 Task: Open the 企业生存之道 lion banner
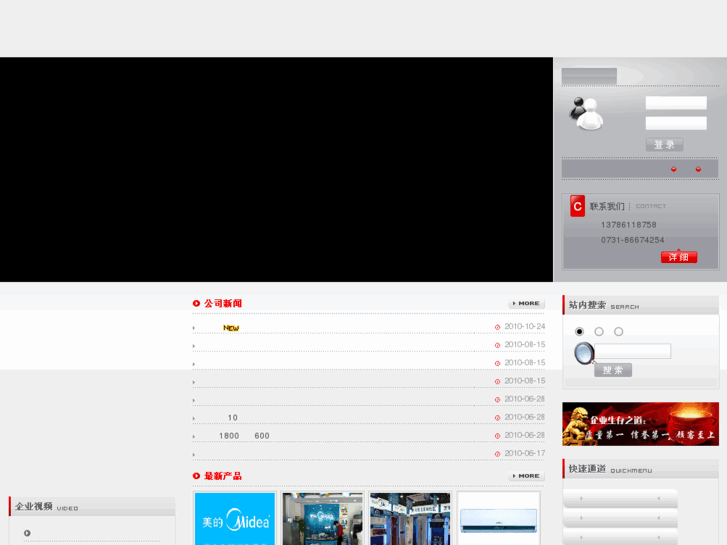click(x=640, y=424)
